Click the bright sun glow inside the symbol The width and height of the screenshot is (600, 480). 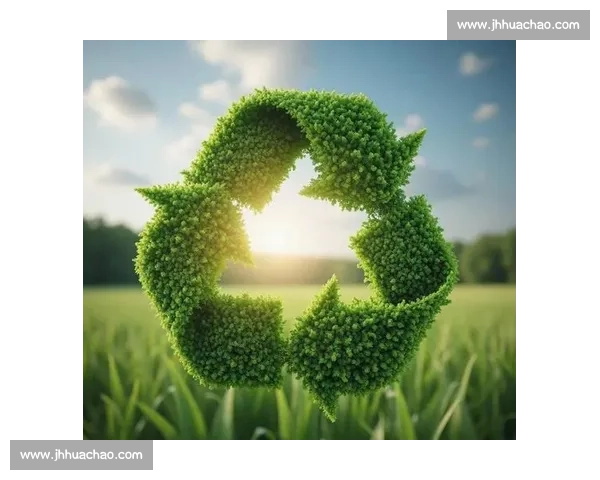pos(290,225)
